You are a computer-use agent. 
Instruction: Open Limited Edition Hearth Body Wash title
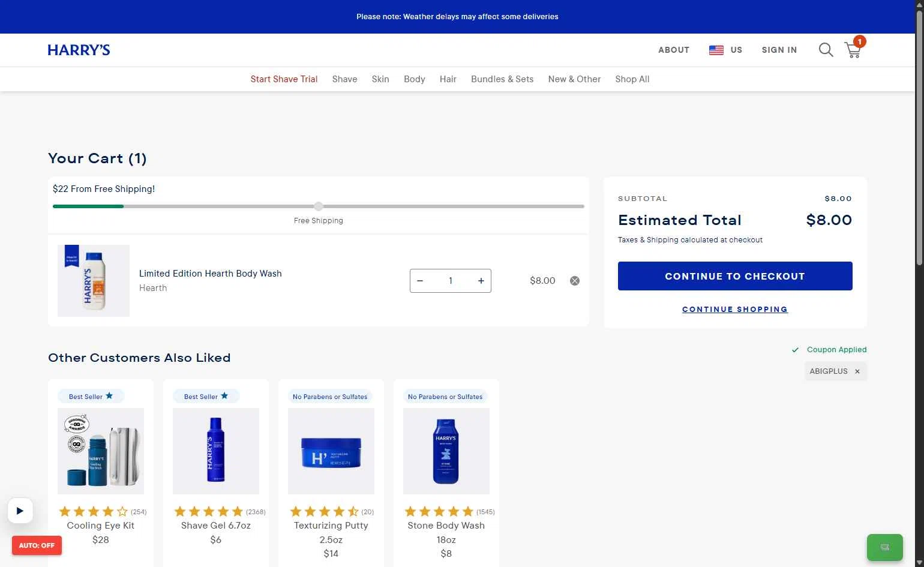point(211,274)
